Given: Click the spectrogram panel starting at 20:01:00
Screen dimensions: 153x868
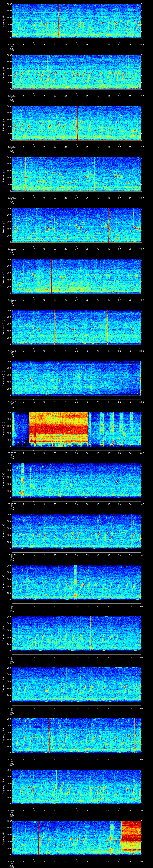Looking at the screenshot, I should (77, 21).
